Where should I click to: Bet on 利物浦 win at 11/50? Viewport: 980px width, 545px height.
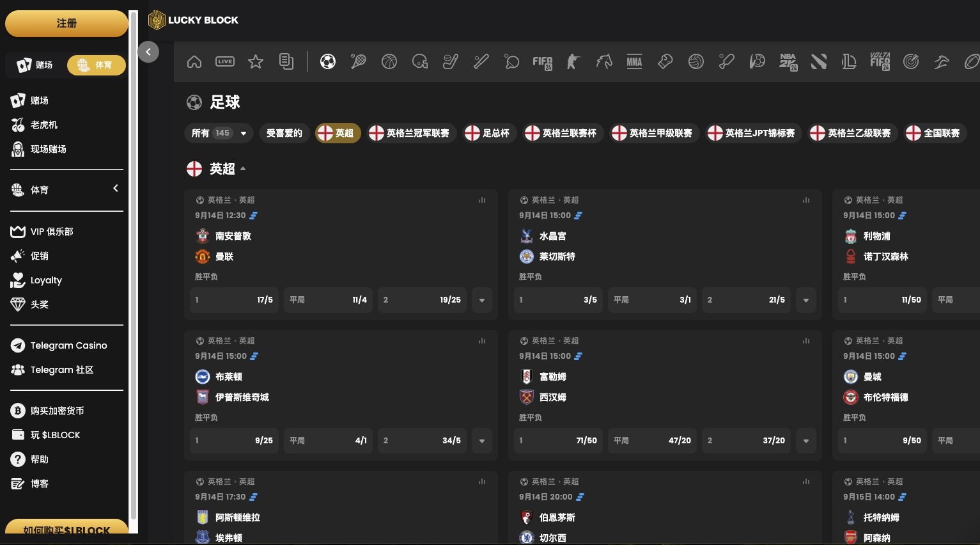[x=882, y=300]
